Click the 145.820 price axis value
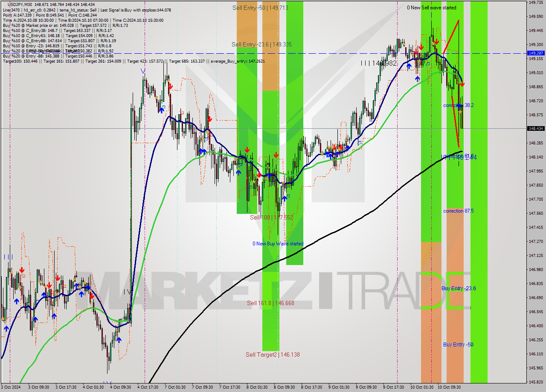The height and width of the screenshot is (392, 546). click(x=536, y=382)
